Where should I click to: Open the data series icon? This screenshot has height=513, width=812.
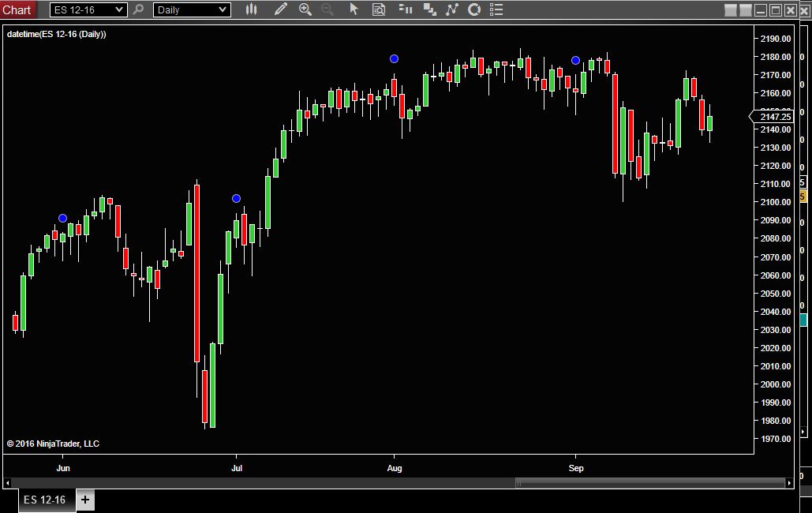click(x=429, y=9)
